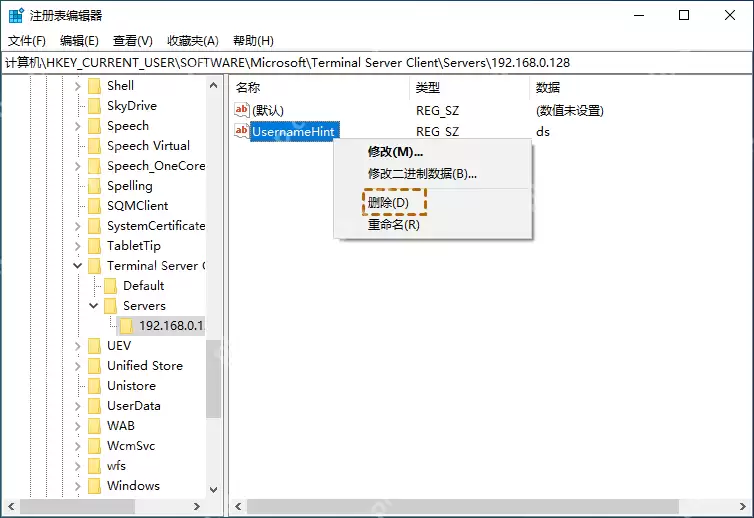Viewport: 754px width, 518px height.
Task: Click the Registry Editor app icon in title bar
Action: [x=16, y=15]
